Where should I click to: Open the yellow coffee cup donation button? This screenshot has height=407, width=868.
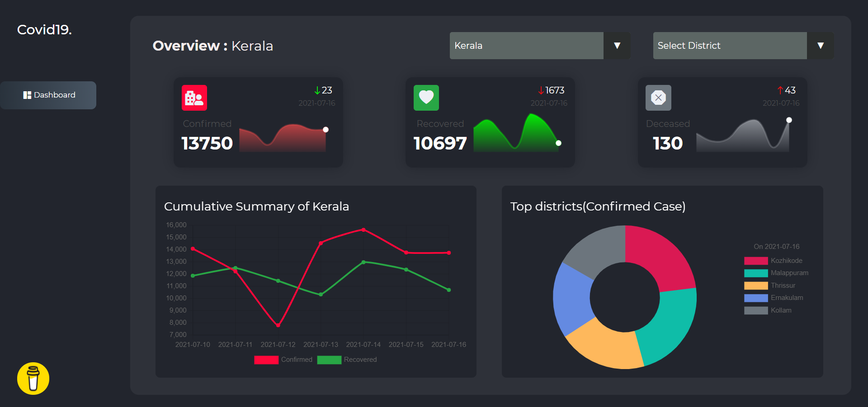[33, 379]
